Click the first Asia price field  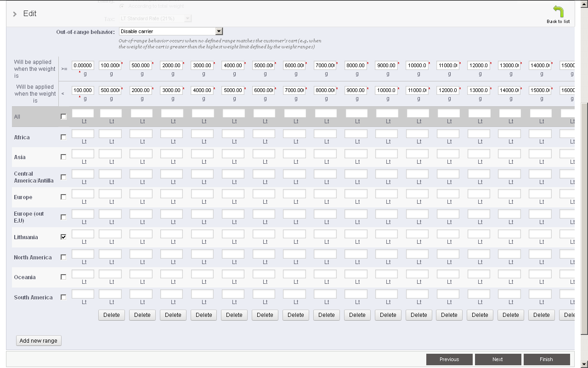[x=83, y=154]
